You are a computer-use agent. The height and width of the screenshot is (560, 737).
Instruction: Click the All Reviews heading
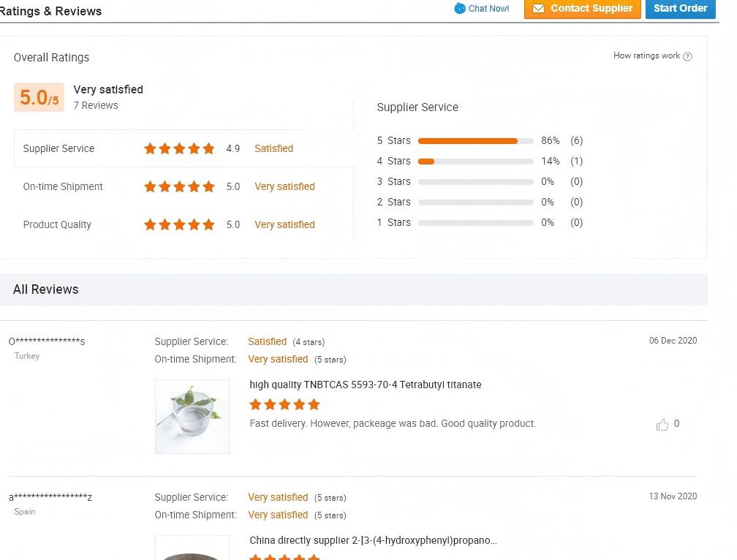coord(45,290)
